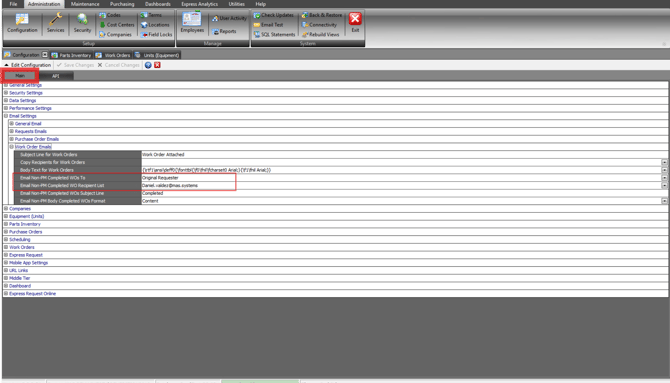The height and width of the screenshot is (383, 670).
Task: Open Check Updates in System group
Action: coord(273,15)
